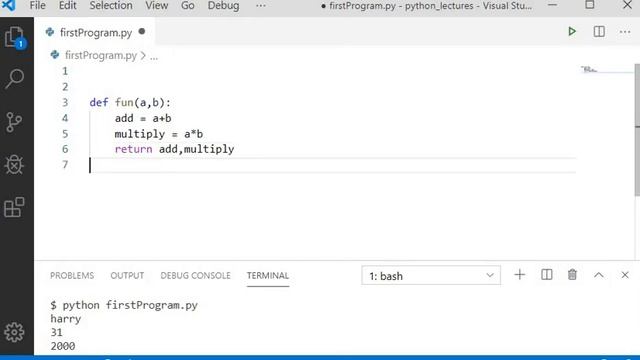Click the 'def fun(a,b):' line
Image resolution: width=640 pixels, height=360 pixels.
point(130,102)
